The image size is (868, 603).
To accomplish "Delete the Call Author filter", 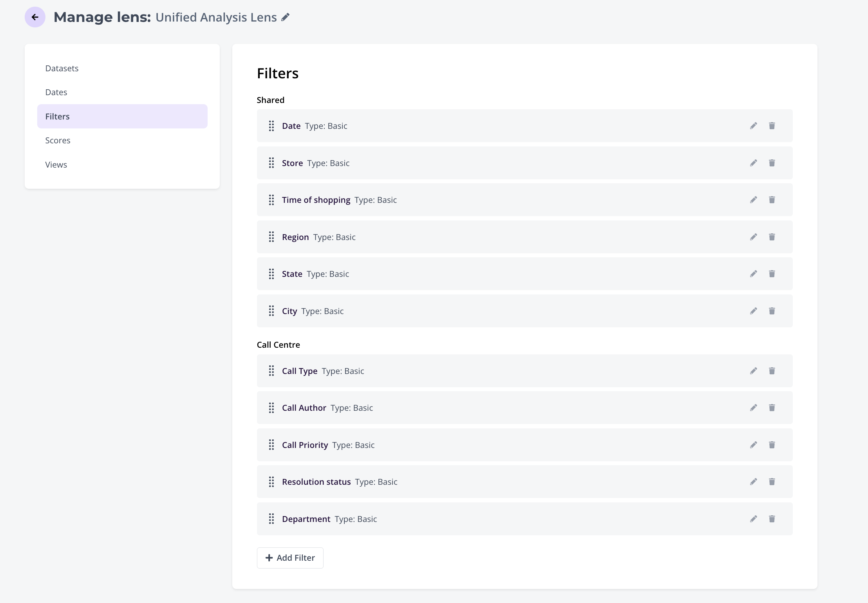I will point(772,408).
